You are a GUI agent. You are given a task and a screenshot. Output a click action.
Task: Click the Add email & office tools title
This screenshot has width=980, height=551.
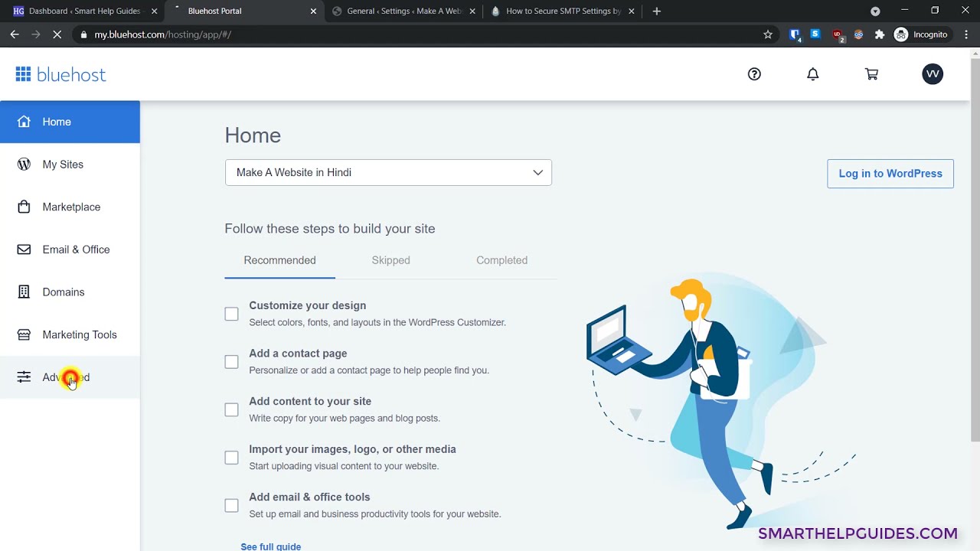pyautogui.click(x=309, y=497)
